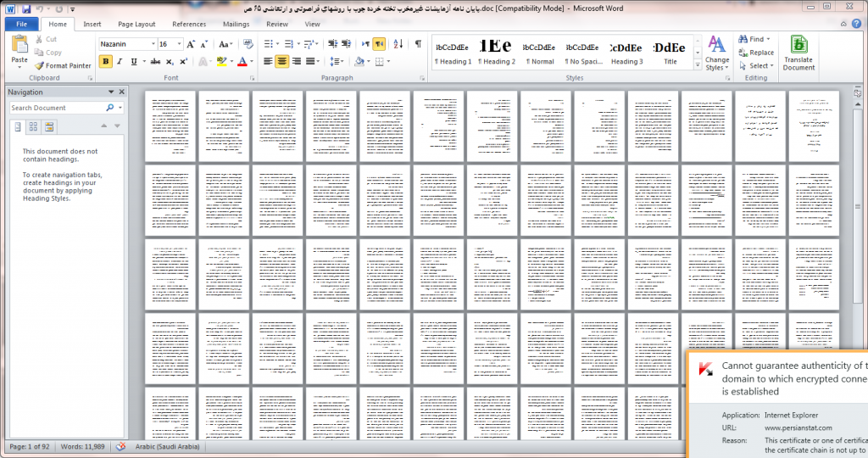Open the Page Layout ribbon tab

click(136, 25)
